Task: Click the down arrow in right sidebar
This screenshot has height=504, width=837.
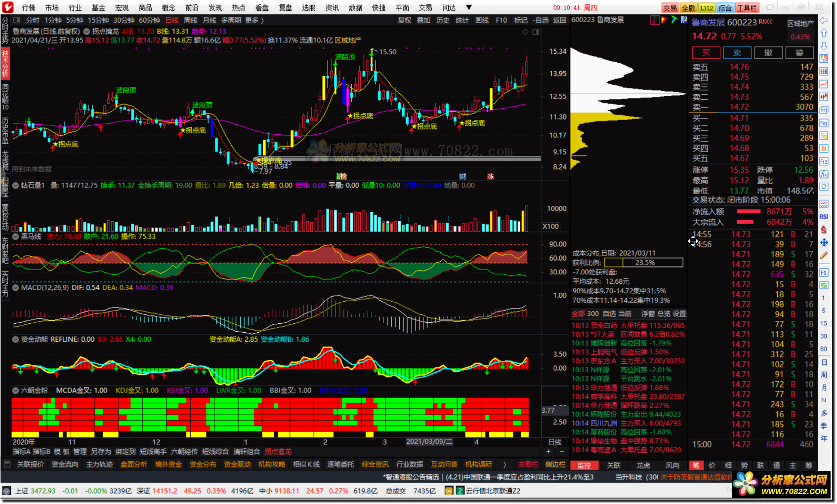Action: pyautogui.click(x=824, y=46)
